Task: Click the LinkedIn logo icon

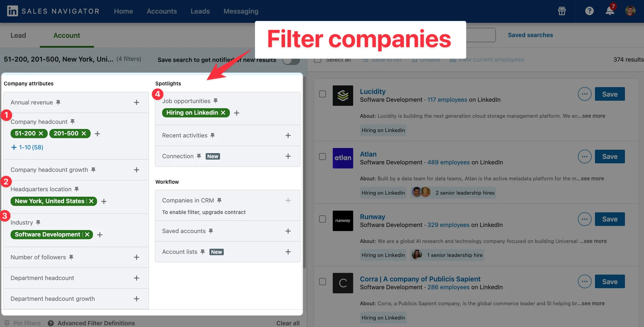Action: [13, 11]
